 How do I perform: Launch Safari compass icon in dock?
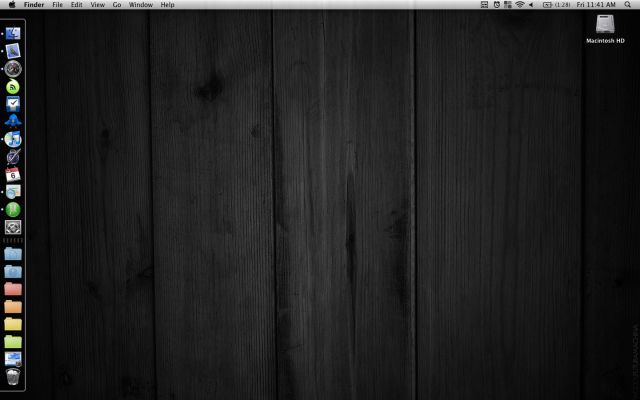[x=13, y=68]
